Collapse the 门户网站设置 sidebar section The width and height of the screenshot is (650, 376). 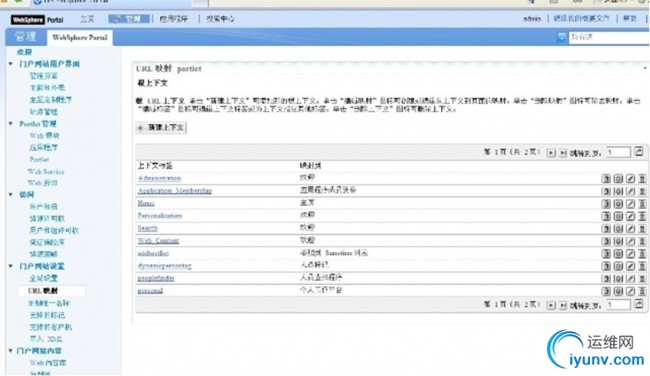pyautogui.click(x=11, y=266)
